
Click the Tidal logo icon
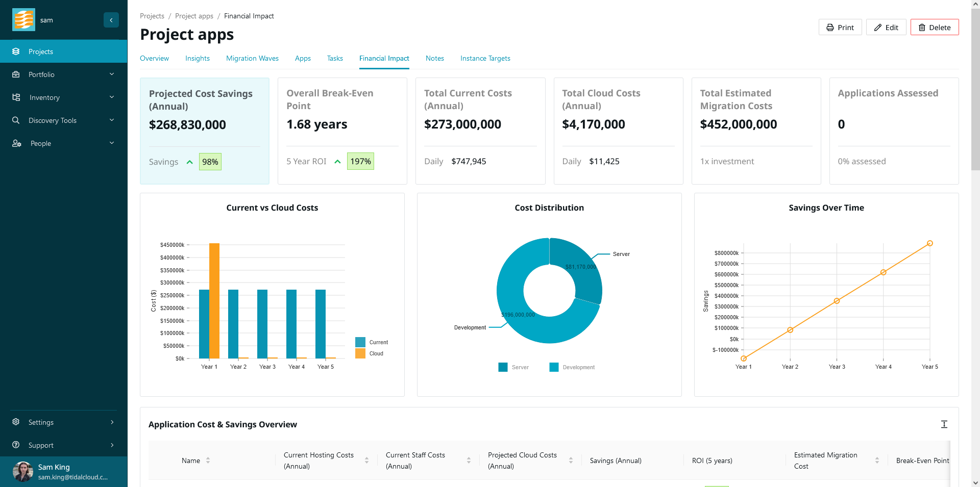[23, 20]
